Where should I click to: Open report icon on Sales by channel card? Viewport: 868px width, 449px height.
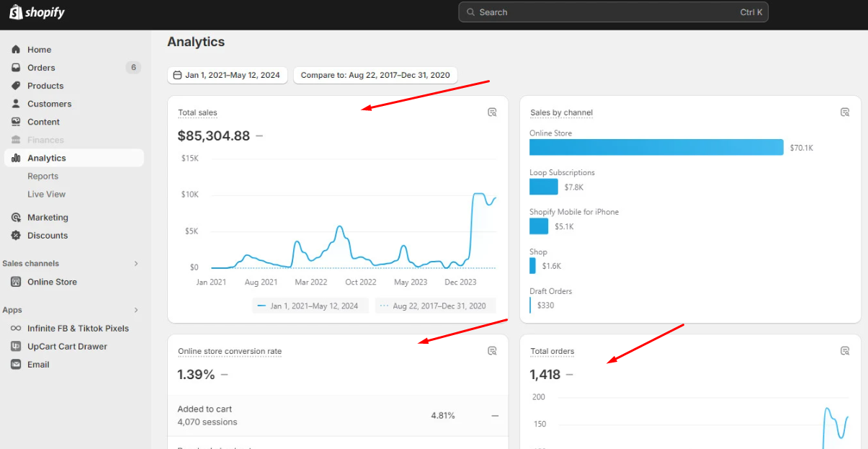(845, 112)
